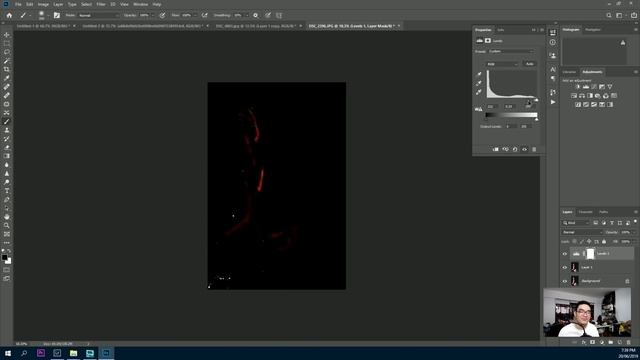The width and height of the screenshot is (640, 360).
Task: Click the Home icon in options bar
Action: [x=9, y=15]
